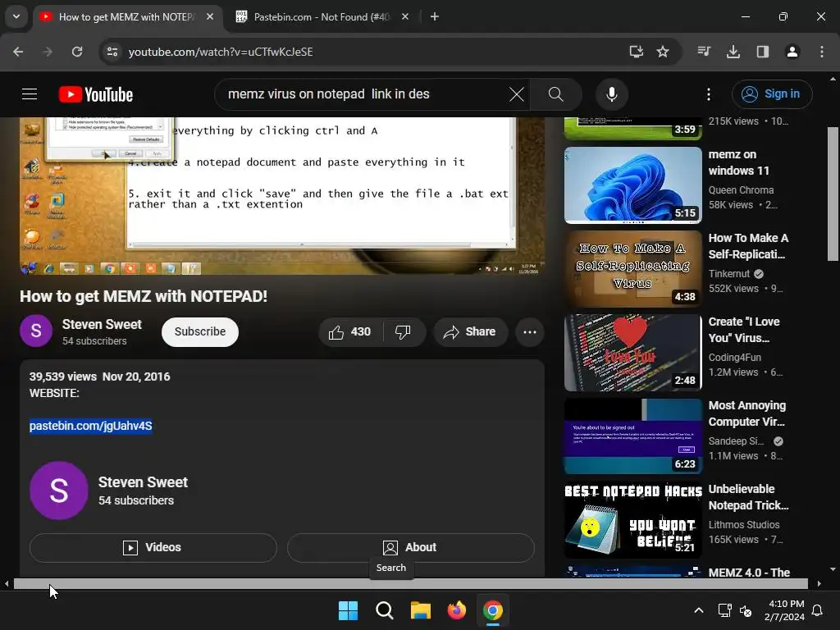Expand the tab search dropdown arrow
Viewport: 840px width, 630px height.
16,16
